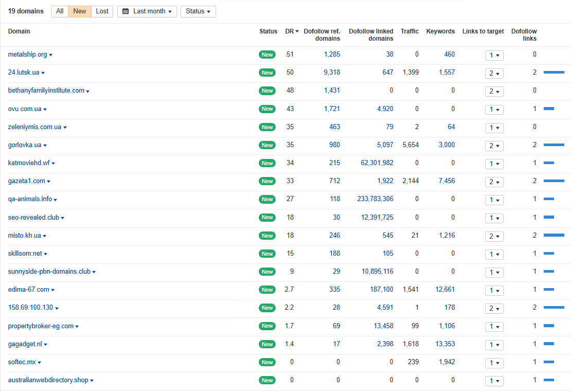The height and width of the screenshot is (392, 571).
Task: Select the All filter tab
Action: point(60,11)
